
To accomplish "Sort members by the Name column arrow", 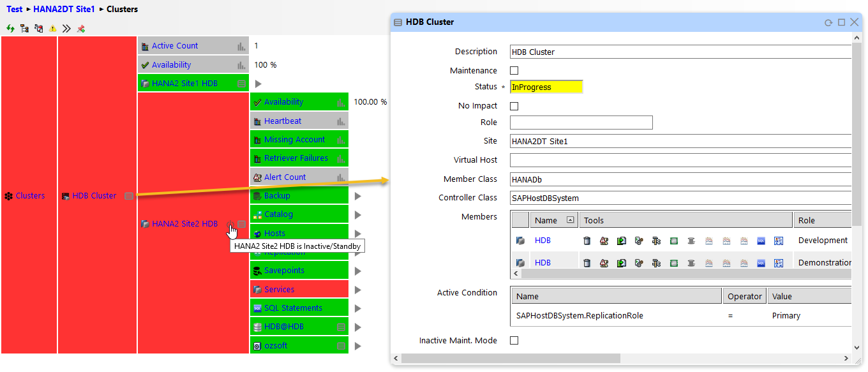I will coord(570,220).
